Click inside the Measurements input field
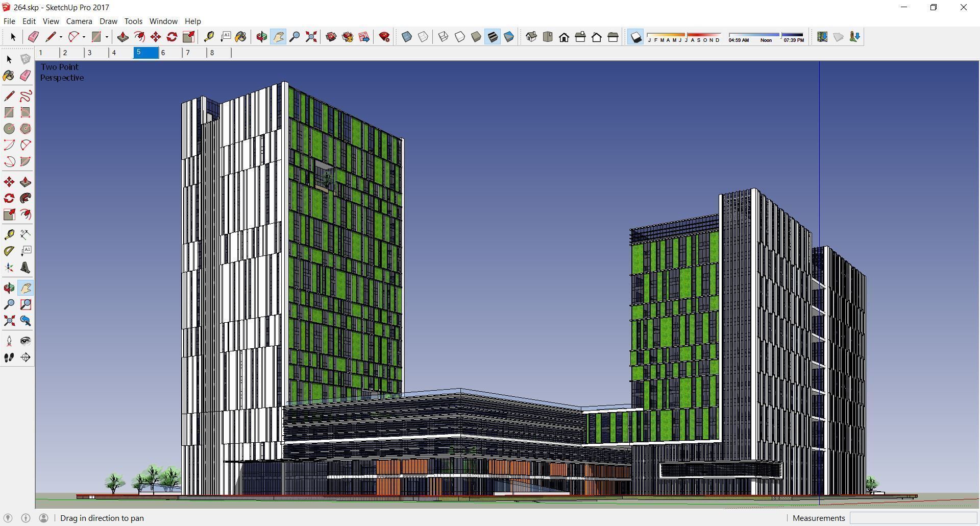980x526 pixels. tap(914, 518)
